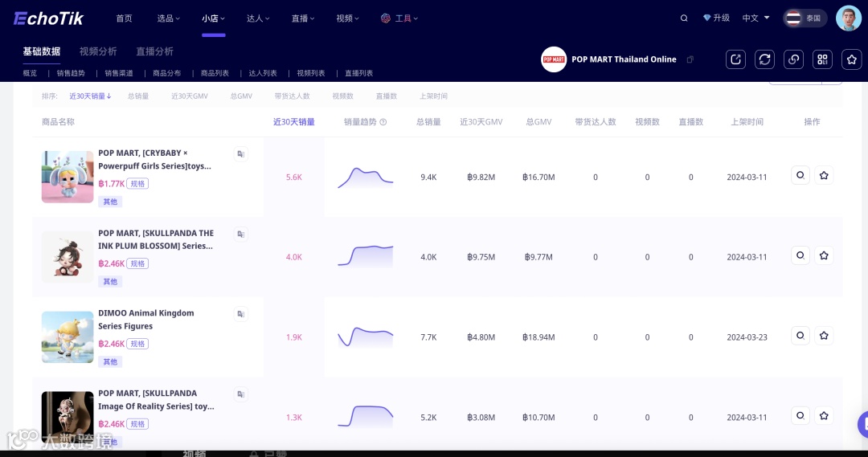Click the diamond upgrade icon
The width and height of the screenshot is (868, 457).
pos(706,18)
